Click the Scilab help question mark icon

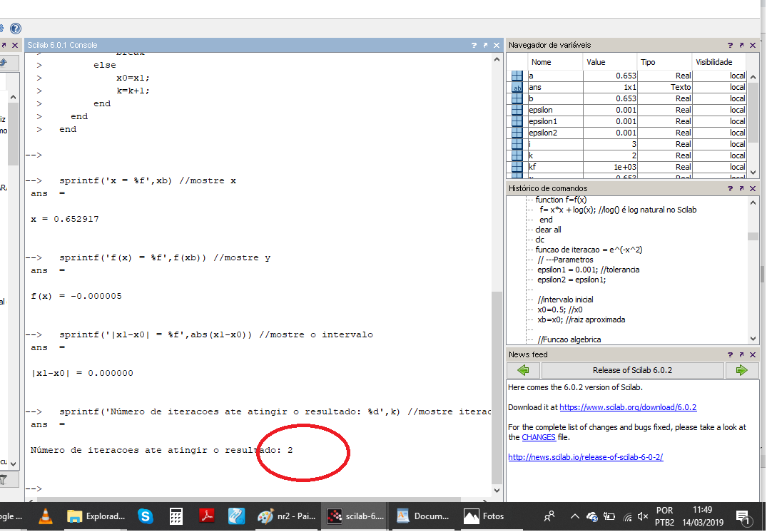[x=16, y=29]
